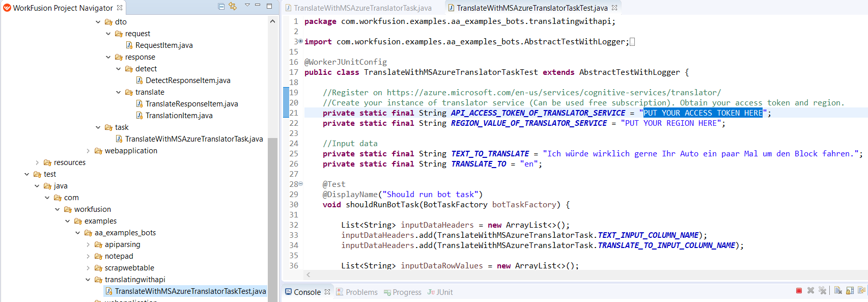Open the navigator View Menu dropdown
The height and width of the screenshot is (302, 868).
coord(247,5)
